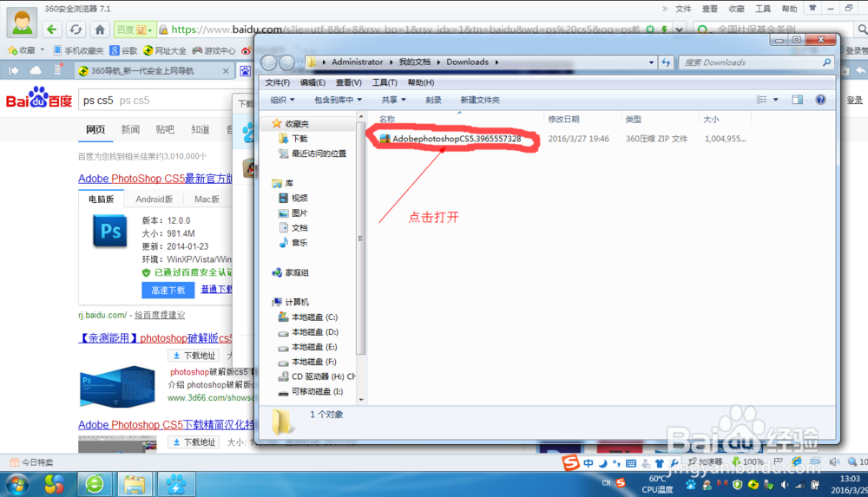The height and width of the screenshot is (497, 868).
Task: Open the 编辑(E) menu in Explorer
Action: [312, 82]
